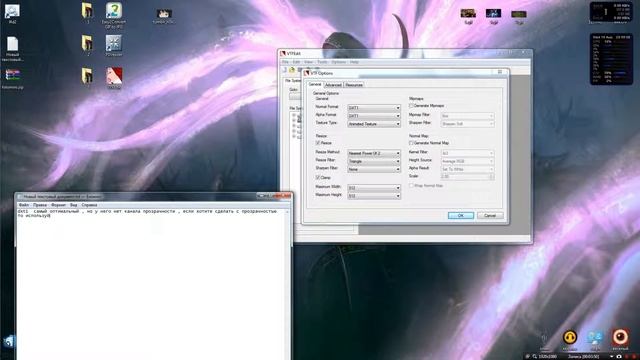The image size is (640, 360).
Task: Open the Справка menu in Notepad
Action: (x=89, y=205)
